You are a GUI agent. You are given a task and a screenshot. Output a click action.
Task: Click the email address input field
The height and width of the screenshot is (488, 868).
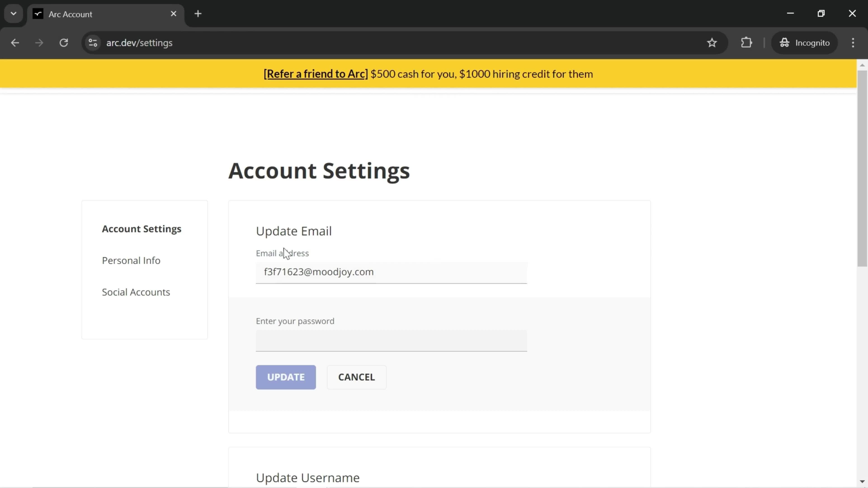tap(392, 272)
